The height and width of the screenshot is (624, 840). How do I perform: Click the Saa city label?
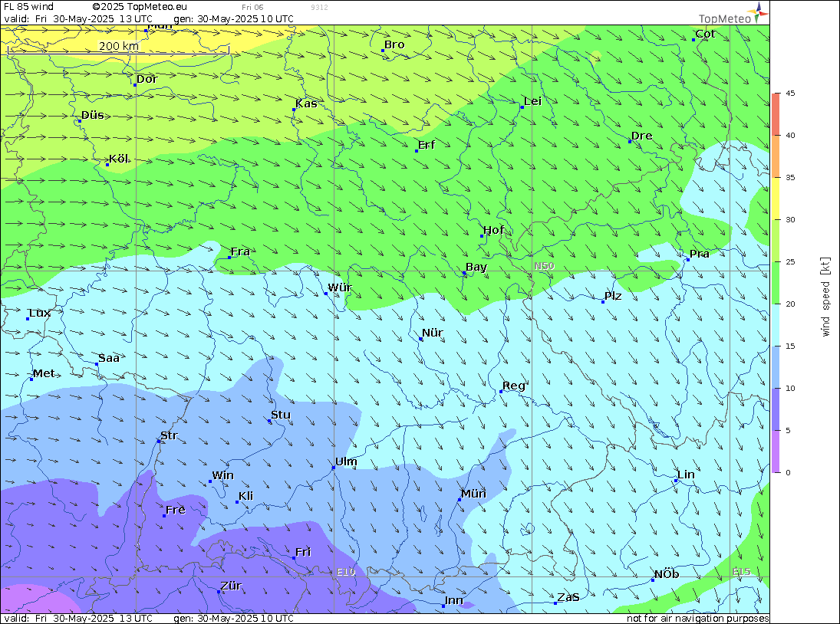click(x=109, y=358)
